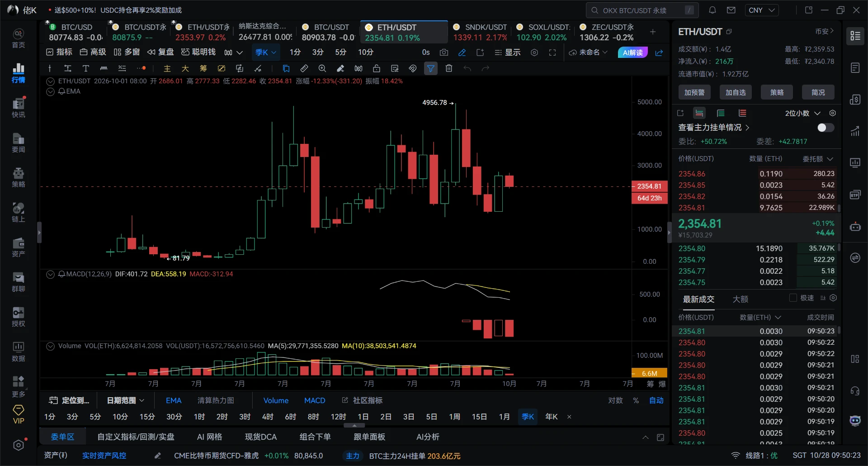The height and width of the screenshot is (466, 868).
Task: Check the 极速 checkbox
Action: point(793,298)
